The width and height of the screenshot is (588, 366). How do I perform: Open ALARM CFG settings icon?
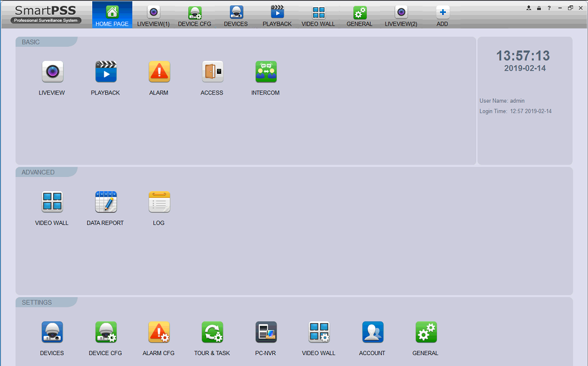pyautogui.click(x=159, y=332)
